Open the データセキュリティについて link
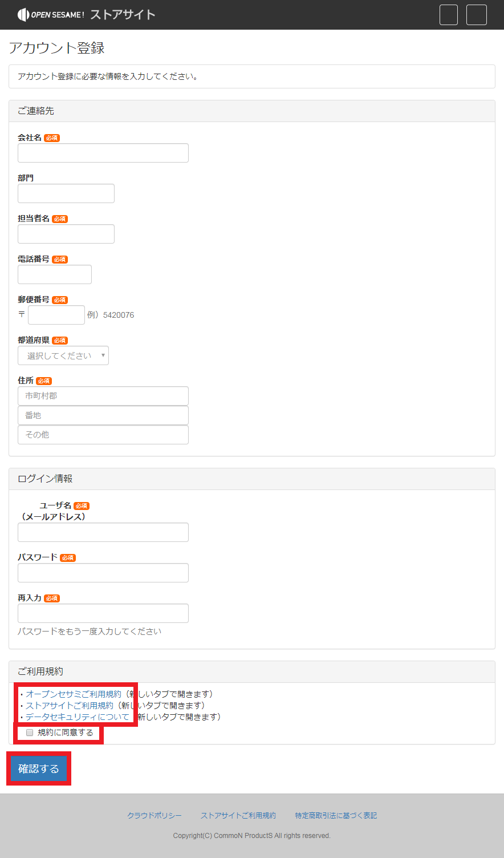 pos(78,717)
